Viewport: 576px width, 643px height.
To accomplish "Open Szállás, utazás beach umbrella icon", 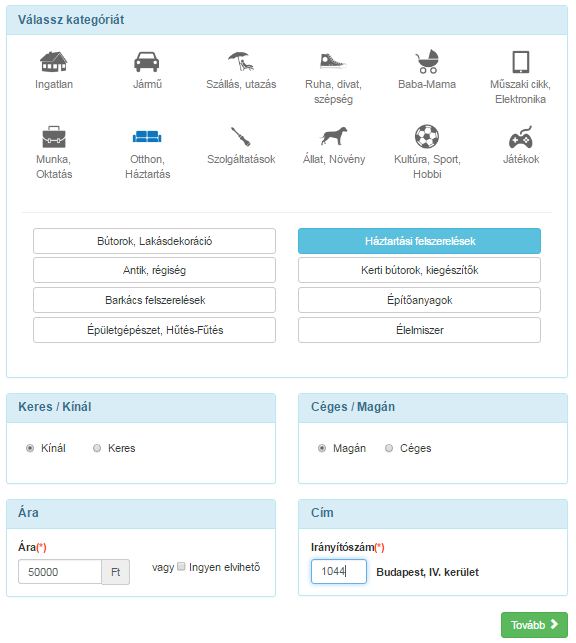I will 241,61.
